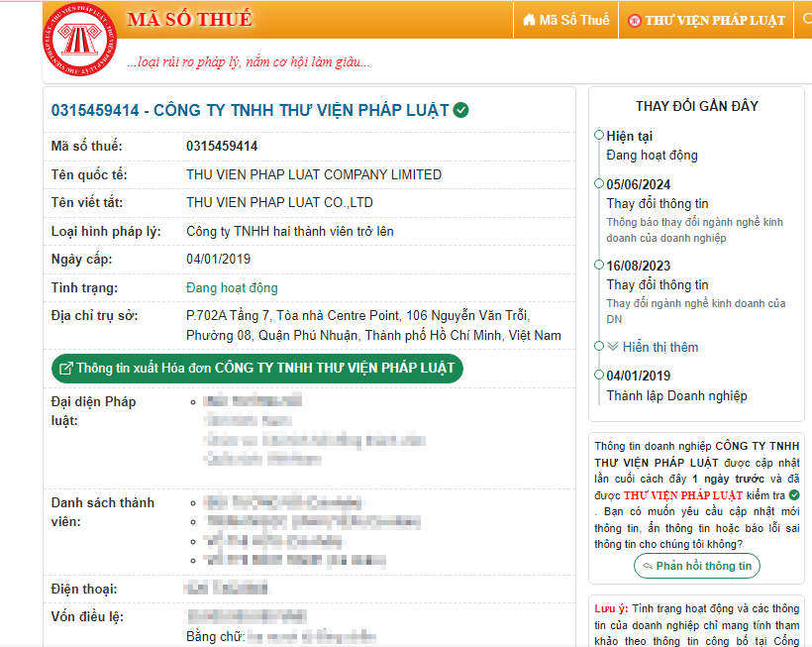
Task: Click the house icon in Mã Số Thuế menu
Action: (529, 20)
